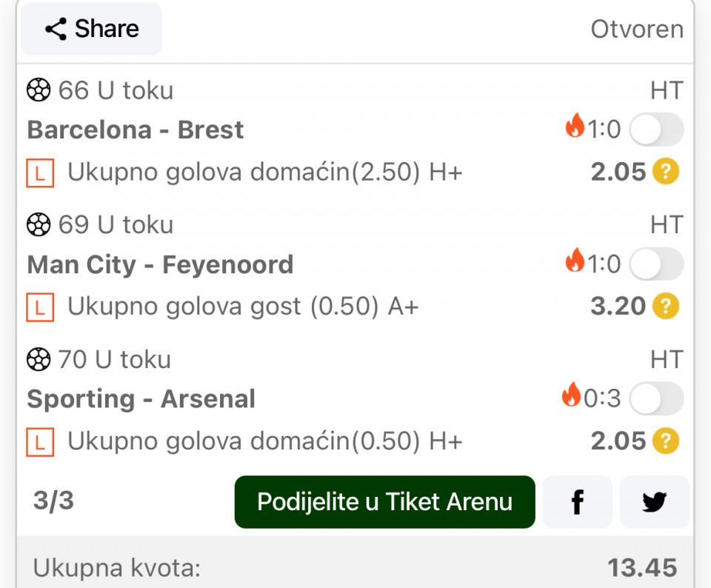The height and width of the screenshot is (588, 711).
Task: Open the Barcelona - Brest match
Action: 136,130
